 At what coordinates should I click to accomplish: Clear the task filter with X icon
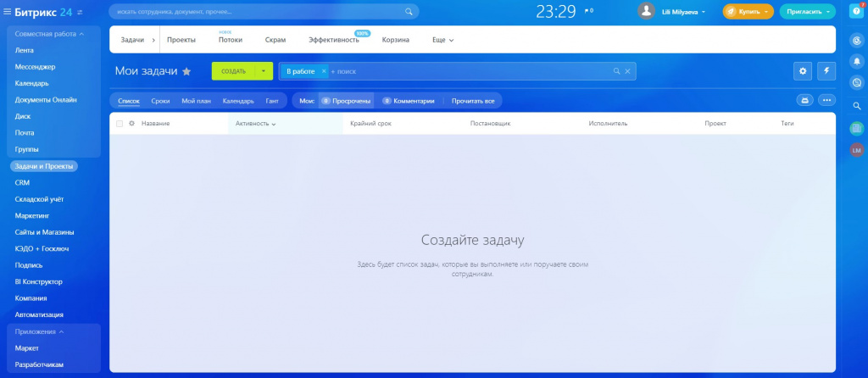pyautogui.click(x=628, y=71)
